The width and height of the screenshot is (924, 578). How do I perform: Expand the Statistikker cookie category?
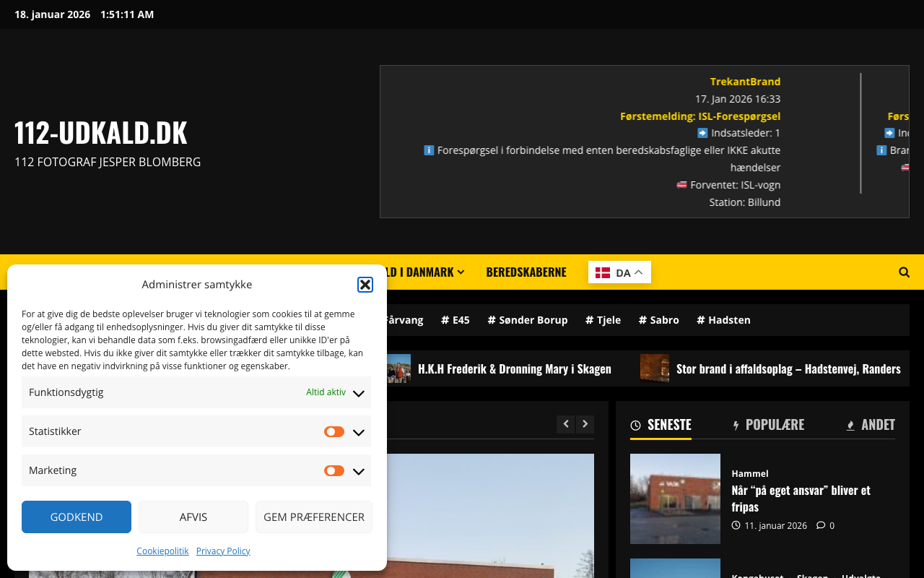pyautogui.click(x=359, y=432)
